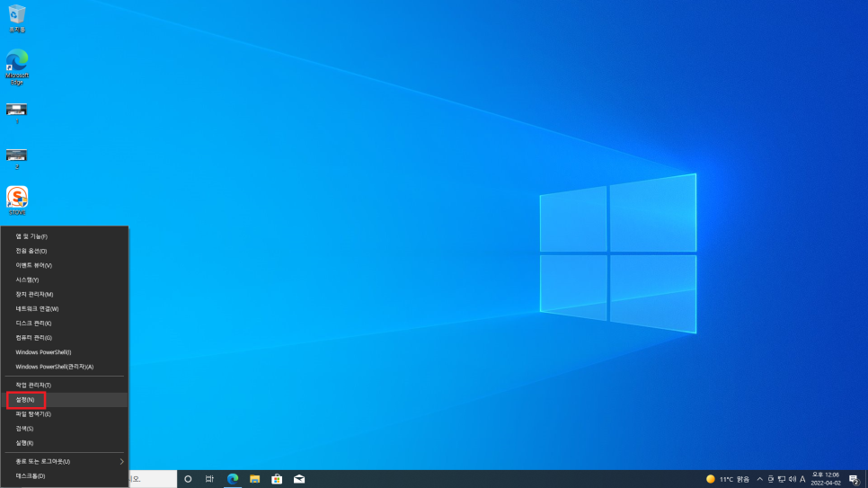Choose 검색(S) in the menu
Viewport: 868px width, 488px height.
(64, 428)
